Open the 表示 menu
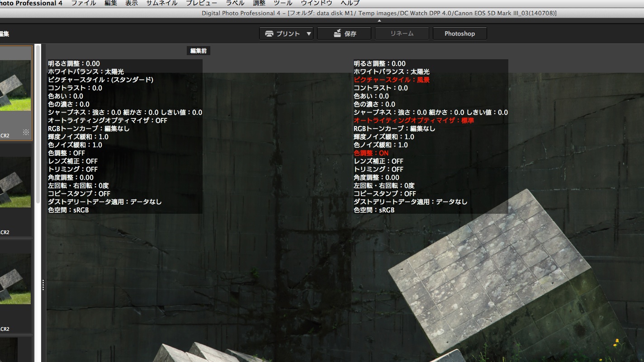The image size is (644, 362). pos(132,3)
